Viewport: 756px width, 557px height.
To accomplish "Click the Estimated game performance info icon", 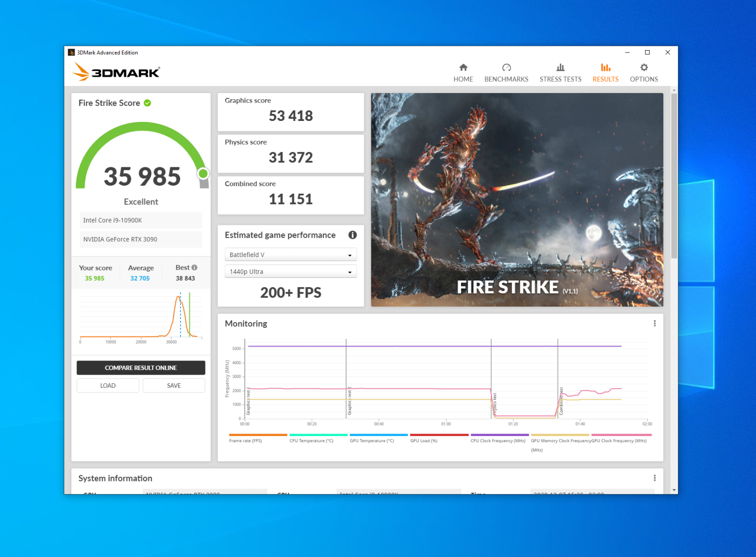I will click(352, 235).
